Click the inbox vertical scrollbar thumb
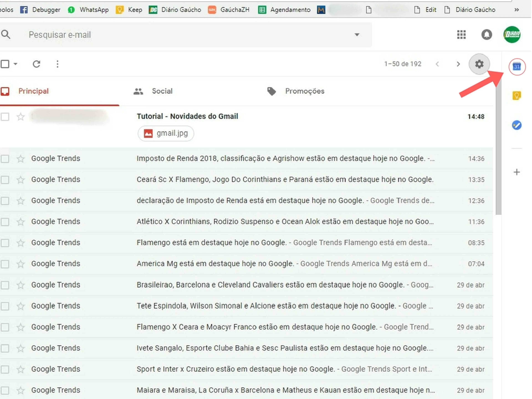The image size is (532, 399). coord(499,145)
